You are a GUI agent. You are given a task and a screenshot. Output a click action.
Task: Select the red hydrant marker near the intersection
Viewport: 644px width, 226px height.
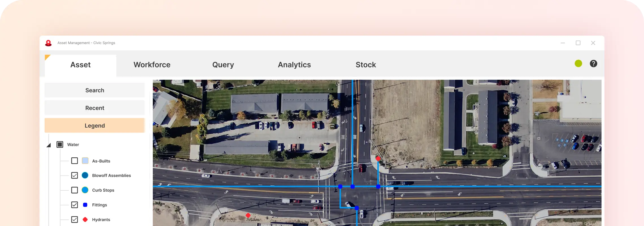378,159
